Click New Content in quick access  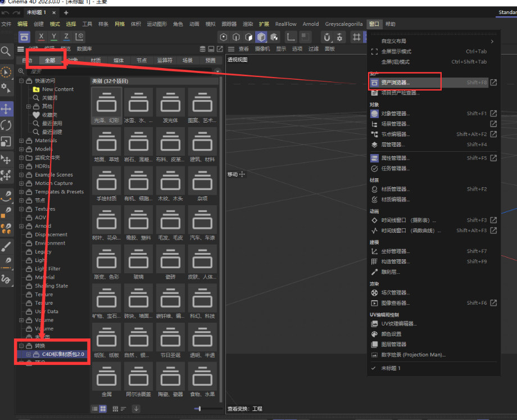57,89
